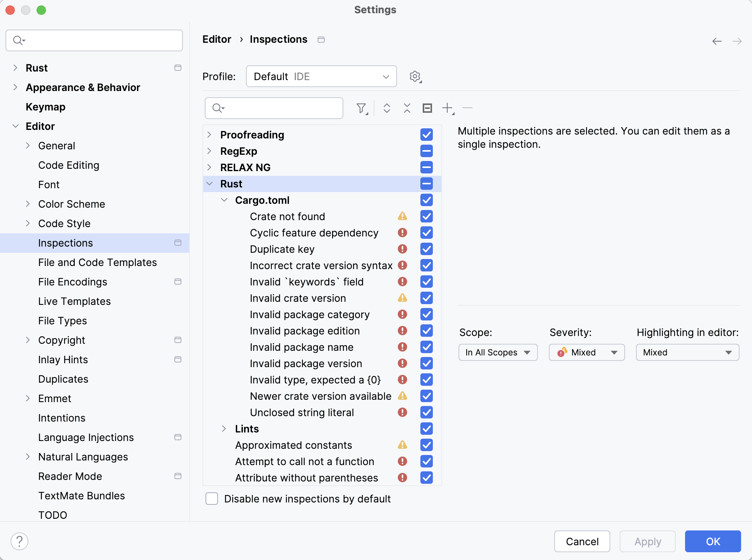The height and width of the screenshot is (560, 752).
Task: Expand all inspection groups via toolbar icon
Action: click(x=387, y=108)
